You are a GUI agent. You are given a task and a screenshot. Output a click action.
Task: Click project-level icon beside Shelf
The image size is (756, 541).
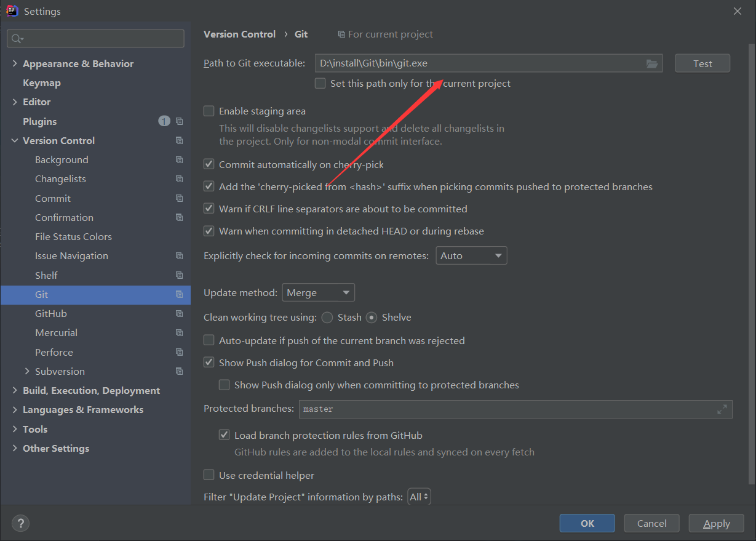[179, 275]
